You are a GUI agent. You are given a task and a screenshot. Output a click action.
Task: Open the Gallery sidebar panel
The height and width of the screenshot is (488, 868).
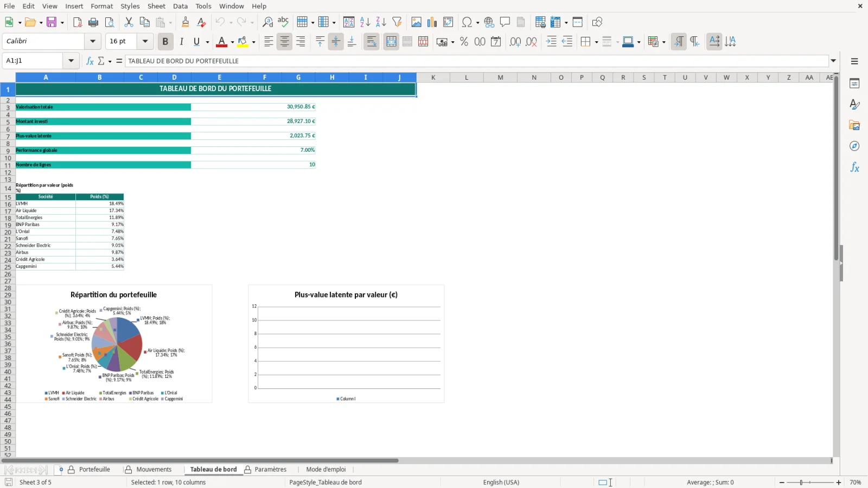point(854,125)
